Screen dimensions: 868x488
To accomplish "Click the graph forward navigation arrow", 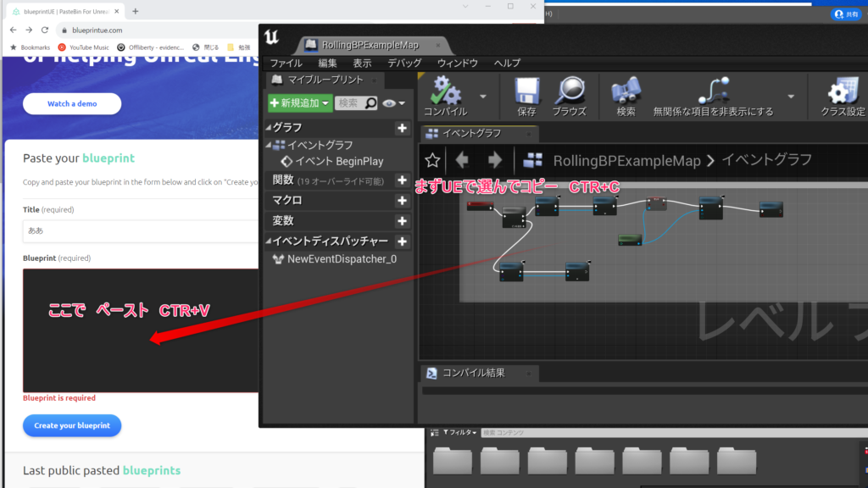I will point(495,160).
